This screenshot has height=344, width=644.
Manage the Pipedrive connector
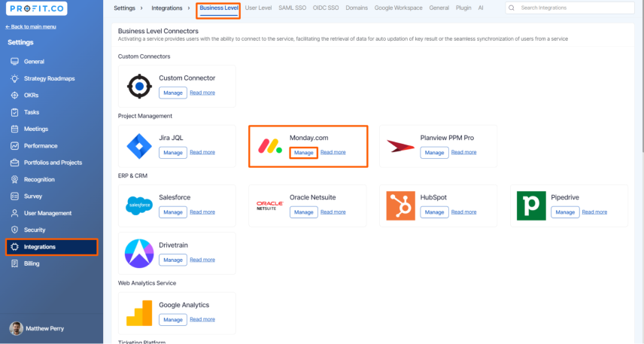[565, 212]
